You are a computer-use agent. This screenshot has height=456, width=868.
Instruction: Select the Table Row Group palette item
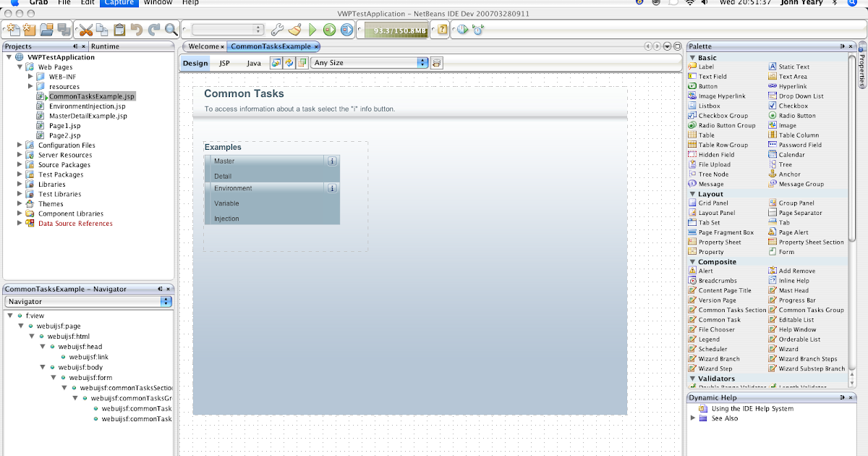(x=718, y=145)
